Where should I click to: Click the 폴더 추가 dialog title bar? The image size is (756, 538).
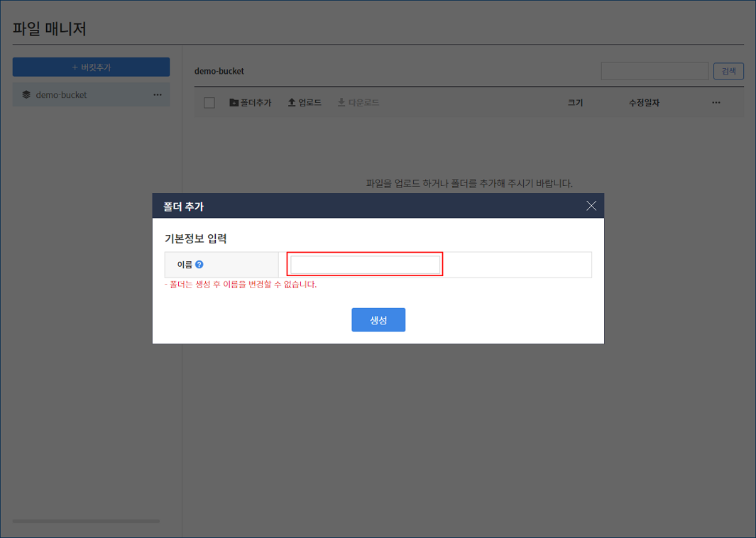(x=355, y=206)
